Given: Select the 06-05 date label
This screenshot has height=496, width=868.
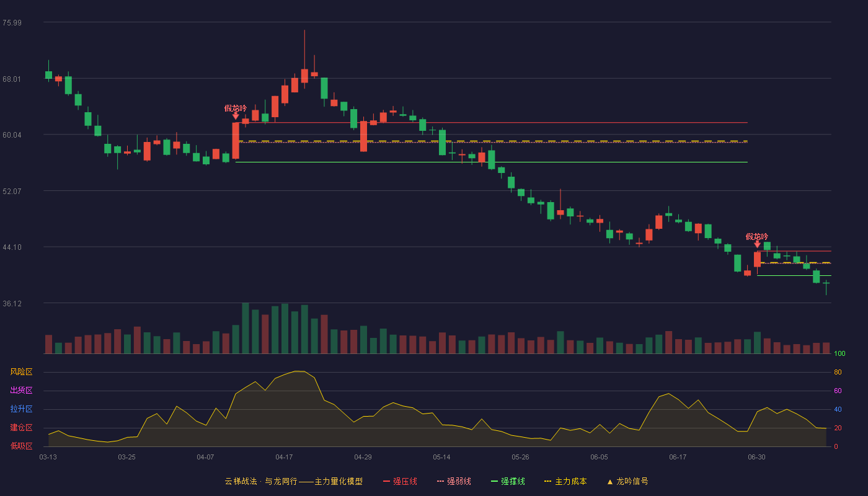Looking at the screenshot, I should pos(599,457).
